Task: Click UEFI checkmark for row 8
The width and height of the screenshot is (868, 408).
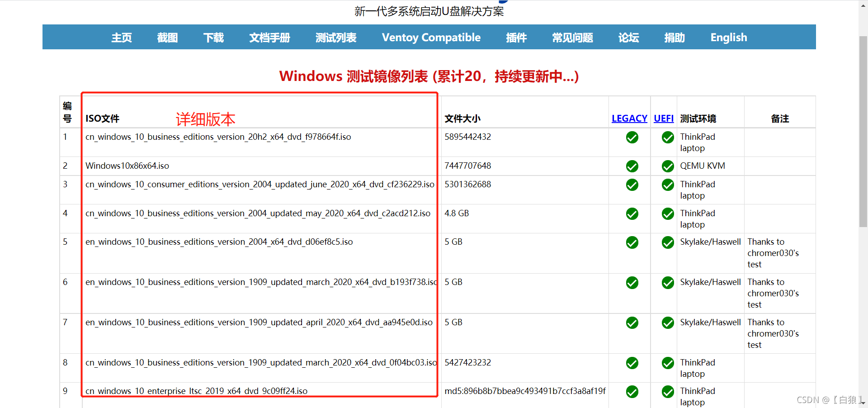Action: point(668,363)
